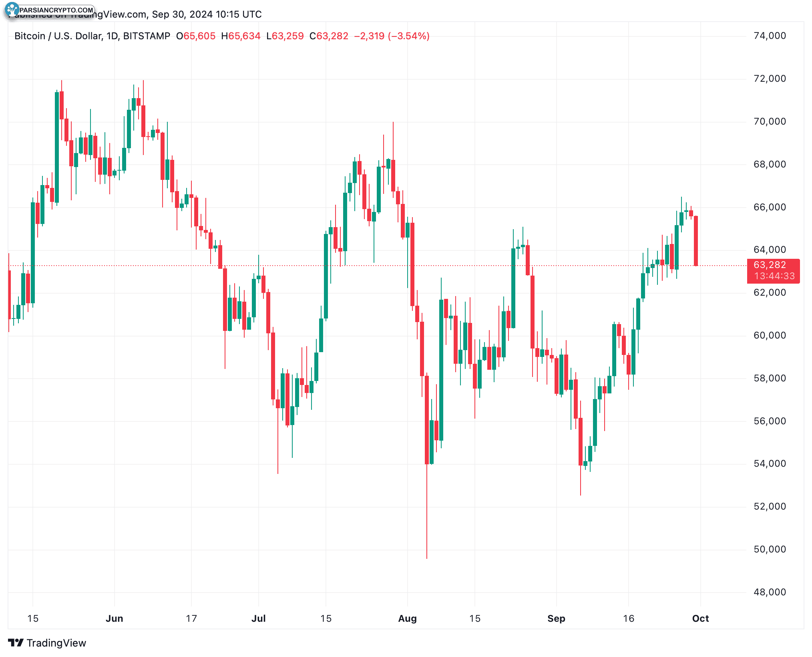Screen dimensions: 812x657
Task: Click the open value O65,605
Action: coord(196,36)
